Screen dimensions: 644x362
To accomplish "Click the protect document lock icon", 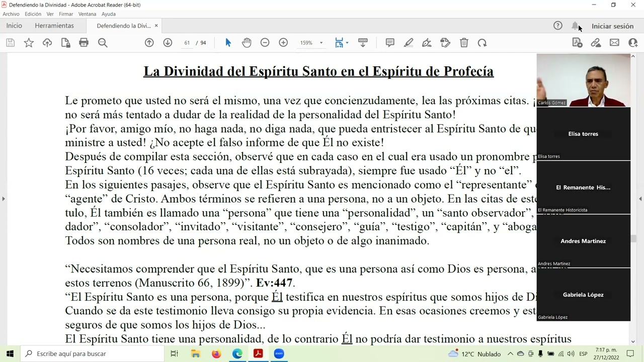I will [65, 43].
